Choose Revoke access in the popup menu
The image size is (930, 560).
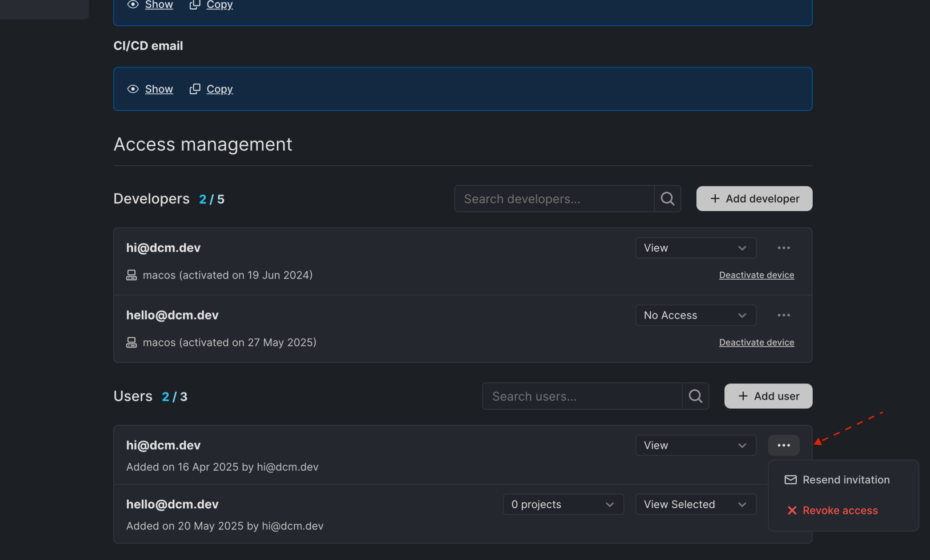pos(840,511)
